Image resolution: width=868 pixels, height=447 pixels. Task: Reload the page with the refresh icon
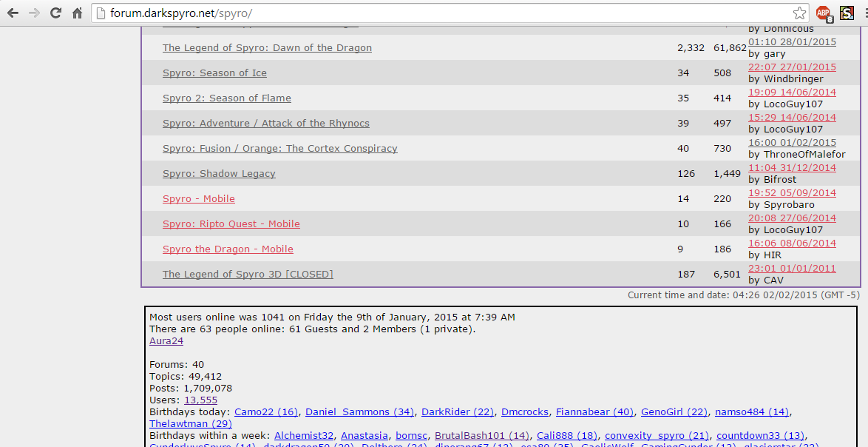[x=55, y=13]
